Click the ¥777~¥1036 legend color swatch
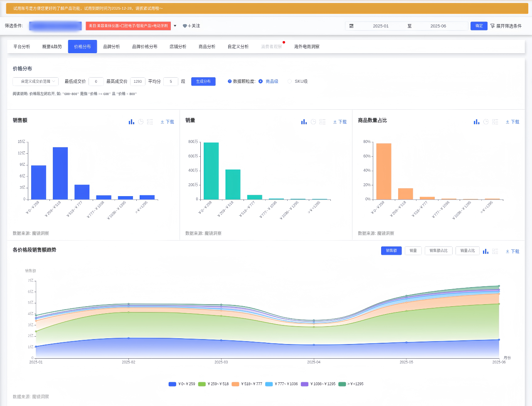Viewport: 532px width, 406px height. click(268, 384)
